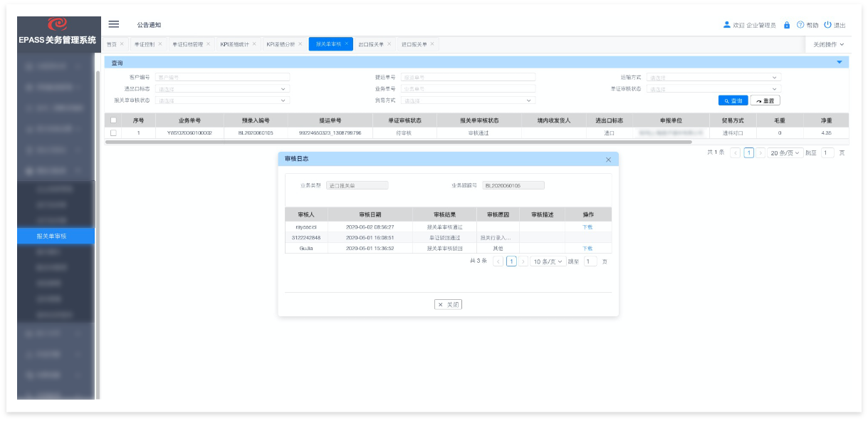Click audit date 2020-06-02 08:56:27

pyautogui.click(x=370, y=227)
